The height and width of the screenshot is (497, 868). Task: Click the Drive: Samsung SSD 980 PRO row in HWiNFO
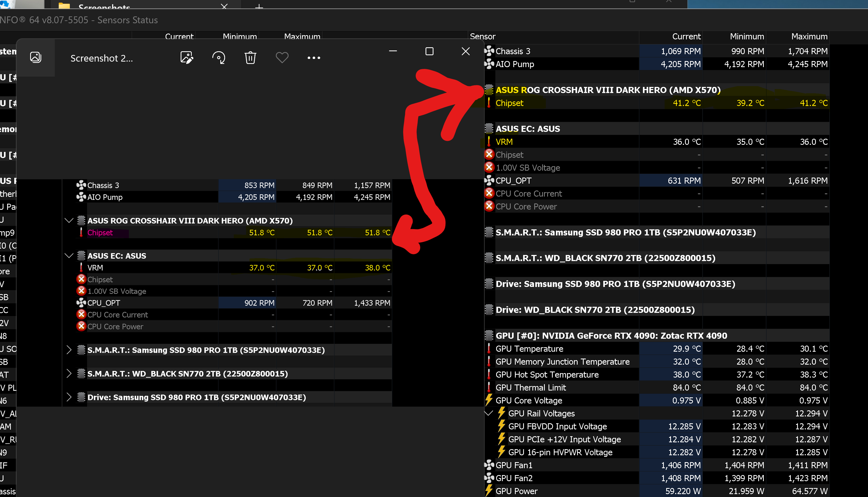[656, 284]
